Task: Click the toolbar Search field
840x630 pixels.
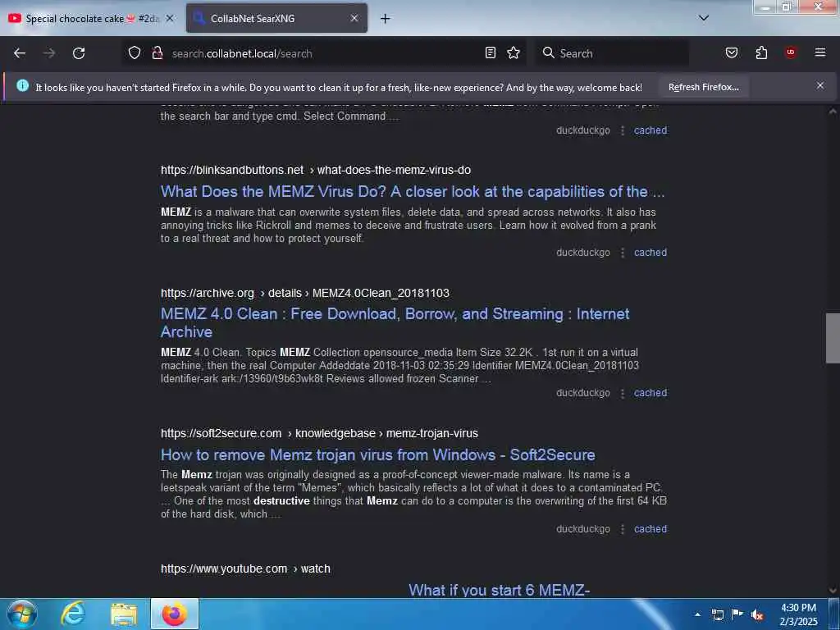Action: tap(612, 53)
